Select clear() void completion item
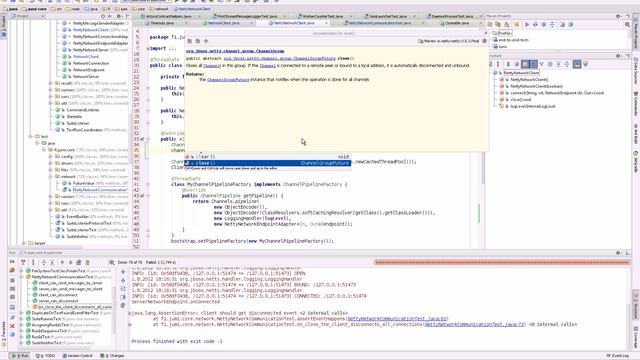 coord(267,157)
